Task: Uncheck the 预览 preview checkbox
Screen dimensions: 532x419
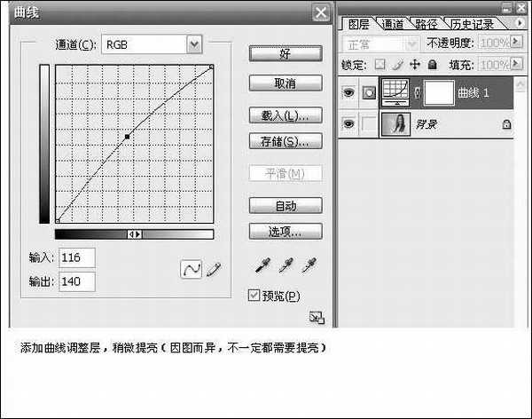Action: [x=254, y=296]
